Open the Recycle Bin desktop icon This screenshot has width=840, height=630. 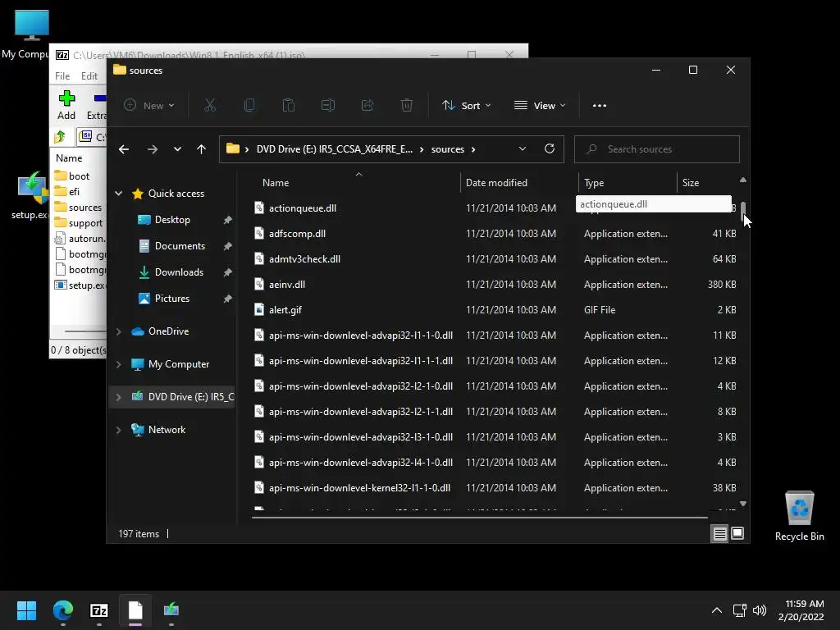[x=799, y=516]
